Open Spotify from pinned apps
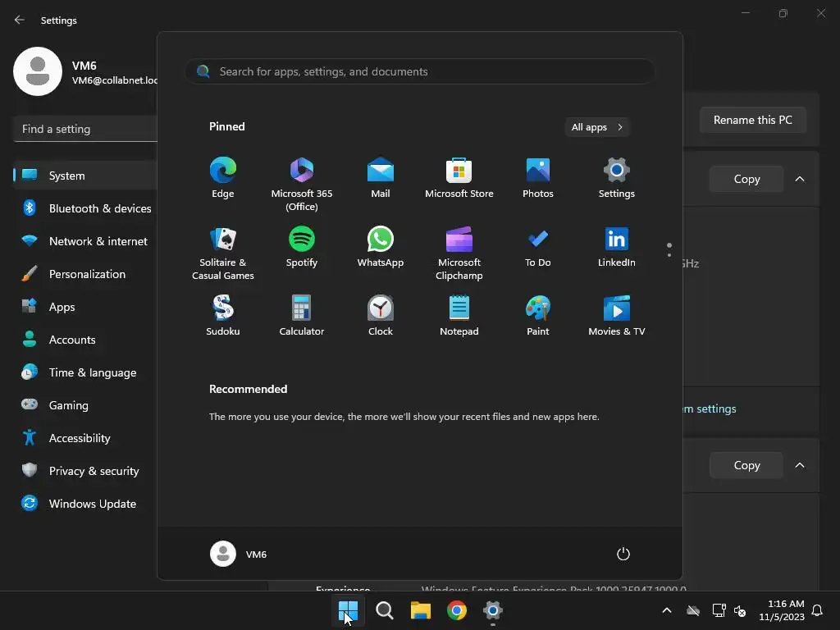The height and width of the screenshot is (630, 840). pyautogui.click(x=302, y=247)
